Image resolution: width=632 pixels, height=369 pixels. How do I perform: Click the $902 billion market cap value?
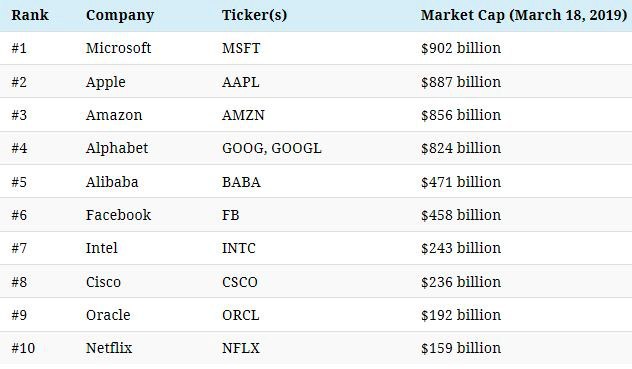[x=461, y=48]
